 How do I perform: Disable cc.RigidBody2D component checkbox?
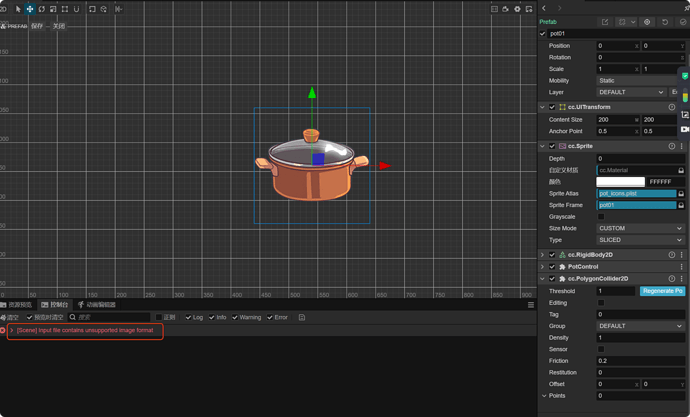(552, 255)
